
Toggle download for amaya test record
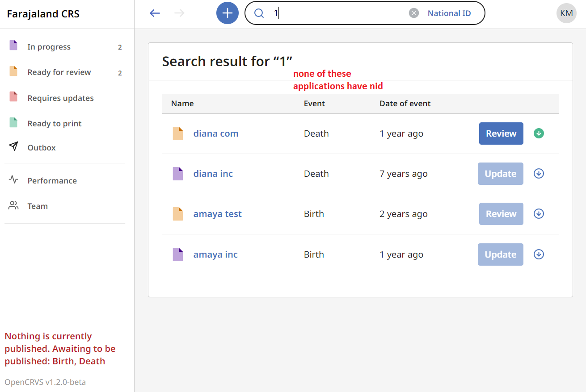(x=539, y=213)
